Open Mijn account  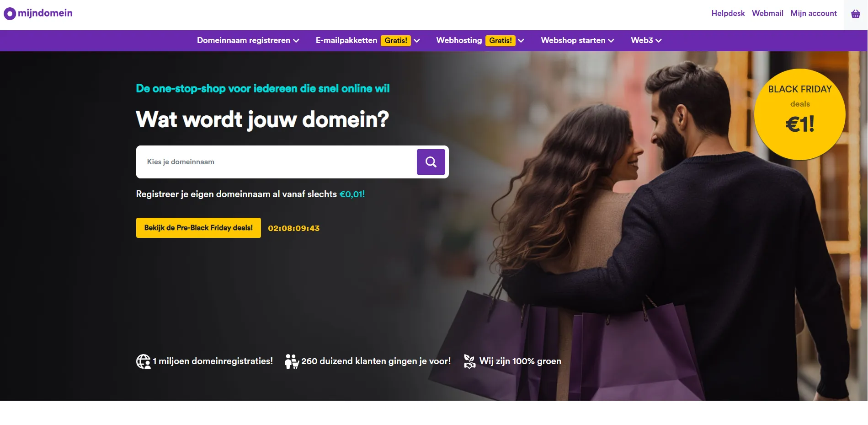point(814,14)
